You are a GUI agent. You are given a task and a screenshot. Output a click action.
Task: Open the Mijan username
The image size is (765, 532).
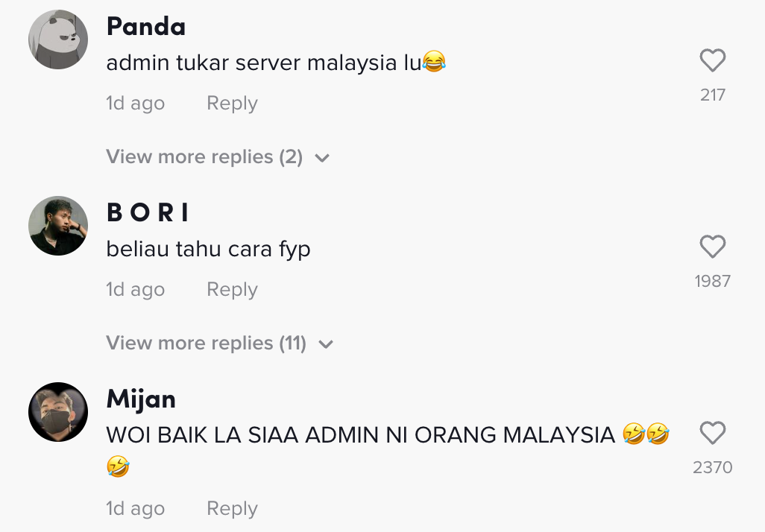pyautogui.click(x=141, y=399)
